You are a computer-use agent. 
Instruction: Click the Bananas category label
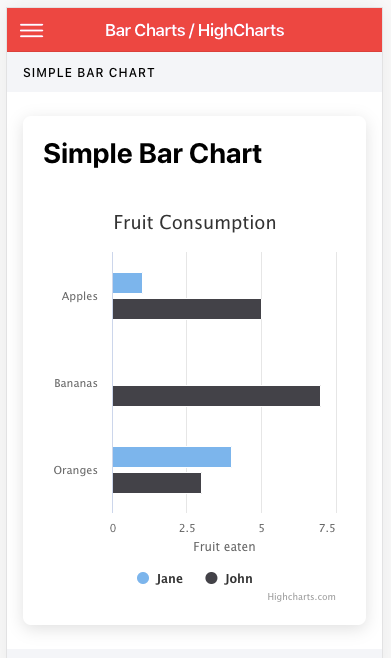tap(76, 383)
